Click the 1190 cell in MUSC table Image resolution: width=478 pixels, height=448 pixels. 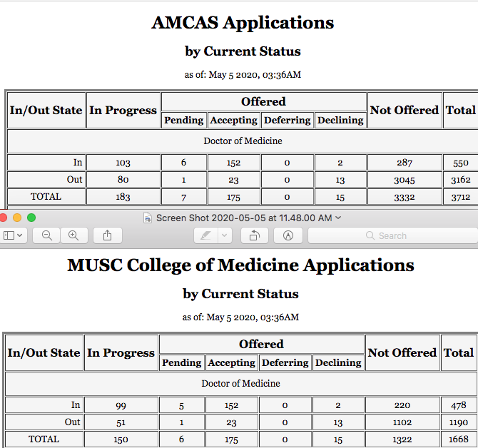click(x=459, y=422)
